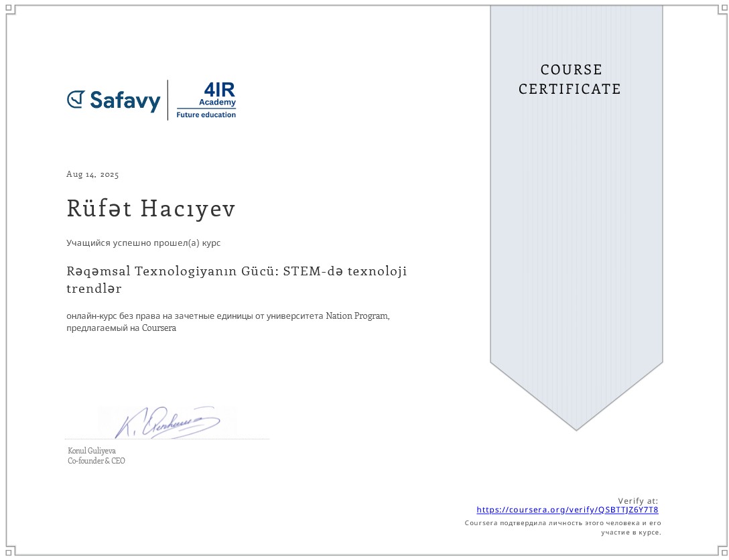The image size is (729, 560).
Task: Click the Aug 14, 2025 date
Action: 92,174
